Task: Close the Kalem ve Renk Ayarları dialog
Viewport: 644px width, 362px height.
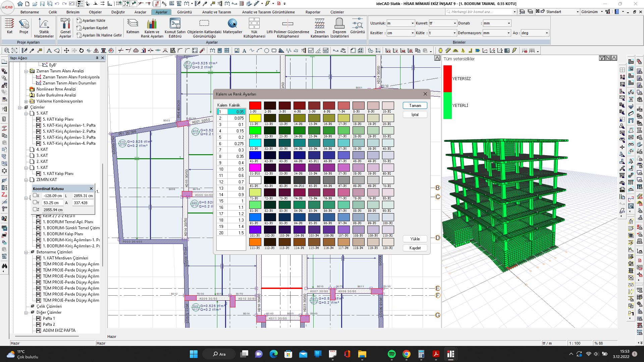Action: pos(425,94)
